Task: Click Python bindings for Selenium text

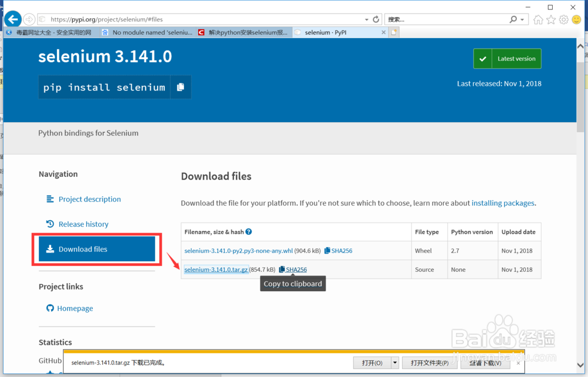Action: click(x=88, y=133)
